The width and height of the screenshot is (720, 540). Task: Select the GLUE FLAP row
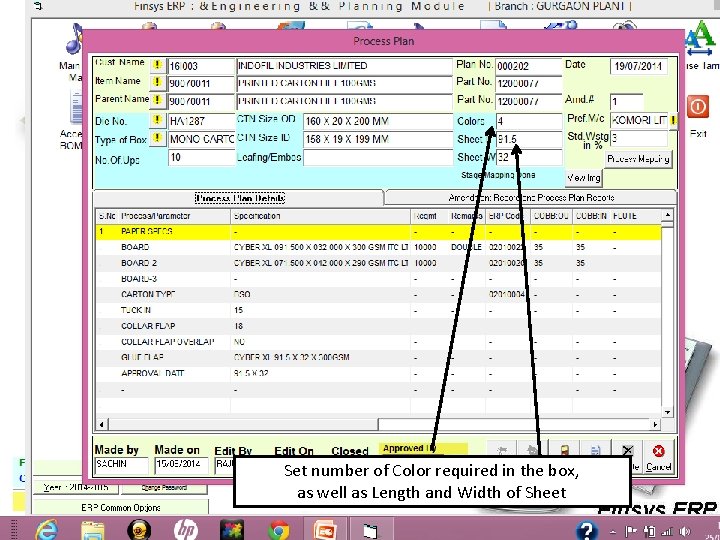[x=378, y=357]
